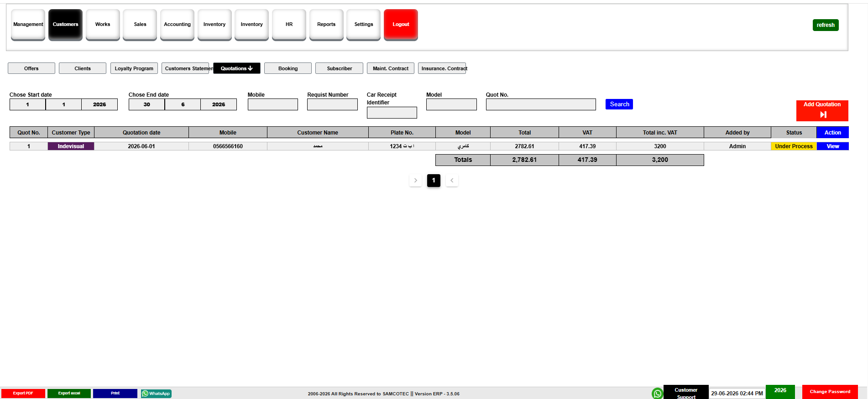
Task: Click quotation date 2026-06-01
Action: pyautogui.click(x=141, y=146)
